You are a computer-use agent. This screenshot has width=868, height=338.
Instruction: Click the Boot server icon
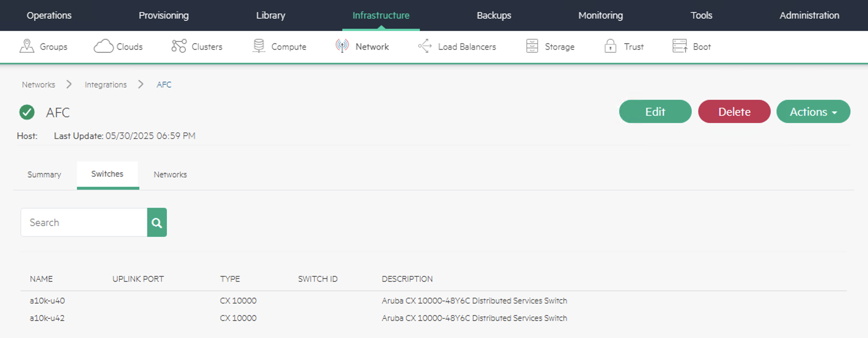680,46
